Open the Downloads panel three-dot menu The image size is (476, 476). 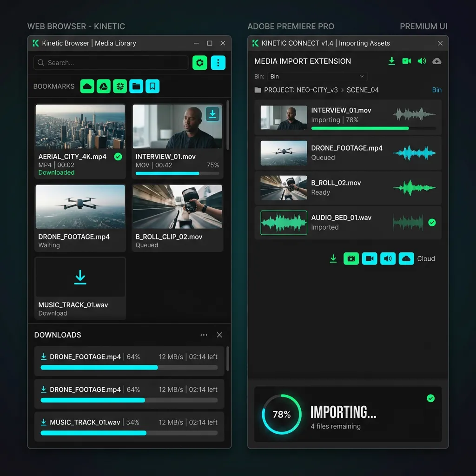(204, 335)
